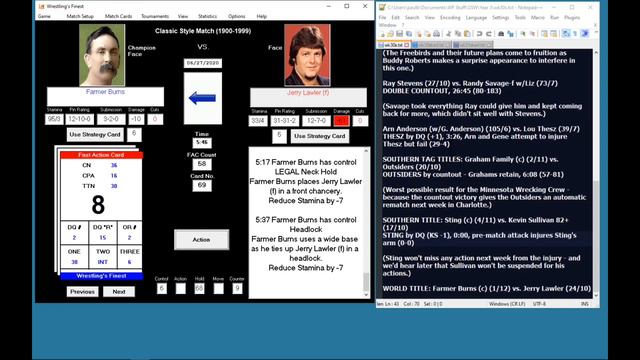Screen dimensions: 640x360
Task: Click Save All icon in Notepad++ toolbar
Action: 409,34
